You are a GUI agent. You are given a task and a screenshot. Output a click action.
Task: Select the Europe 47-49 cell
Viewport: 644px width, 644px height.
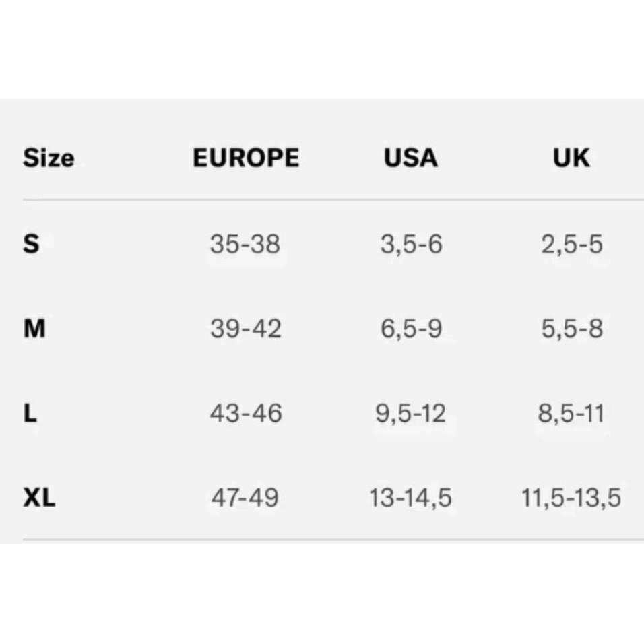point(245,498)
